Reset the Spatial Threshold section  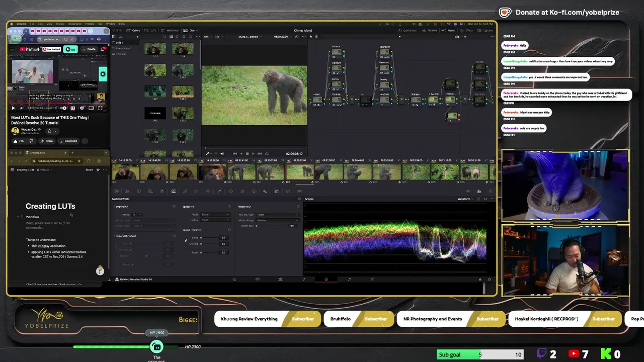tap(229, 230)
